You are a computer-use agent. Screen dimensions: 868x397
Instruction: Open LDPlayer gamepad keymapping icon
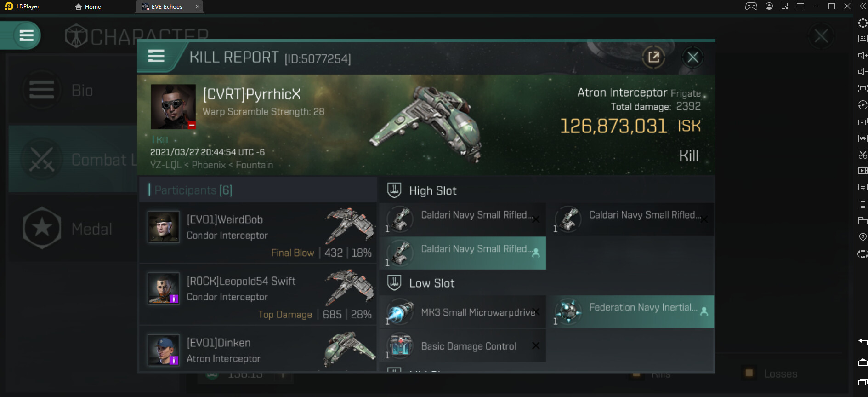(751, 6)
